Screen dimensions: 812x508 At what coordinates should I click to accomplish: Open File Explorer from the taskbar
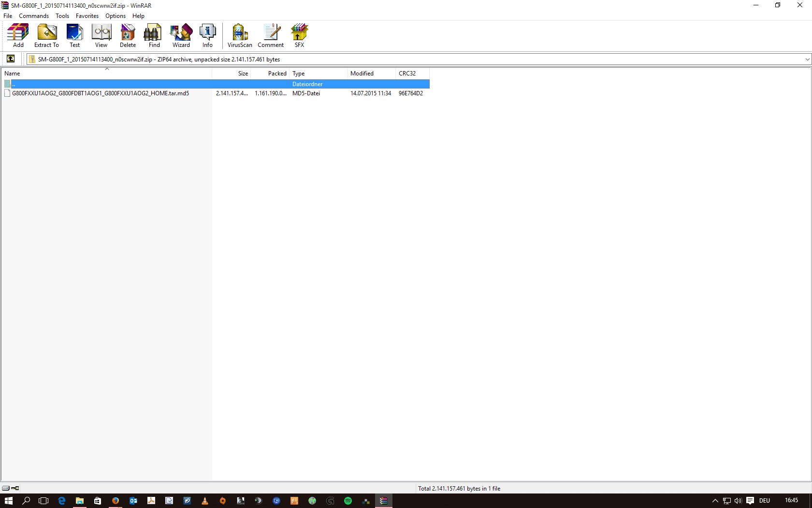(79, 501)
